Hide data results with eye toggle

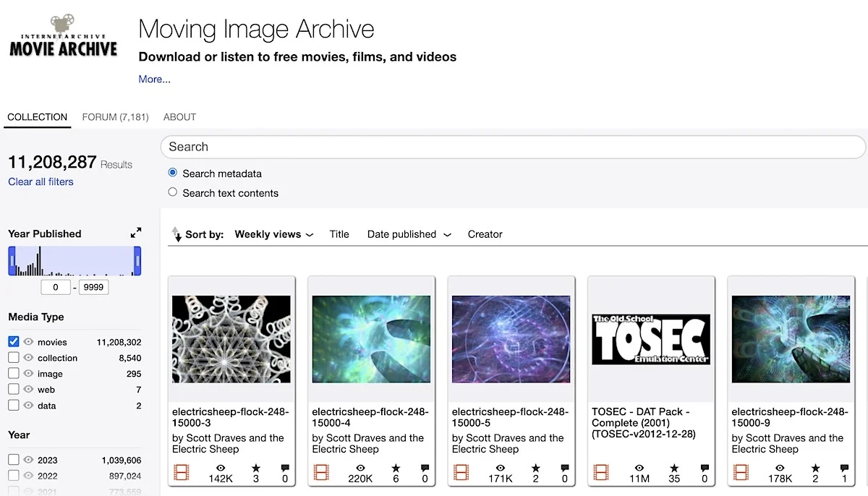coord(29,406)
